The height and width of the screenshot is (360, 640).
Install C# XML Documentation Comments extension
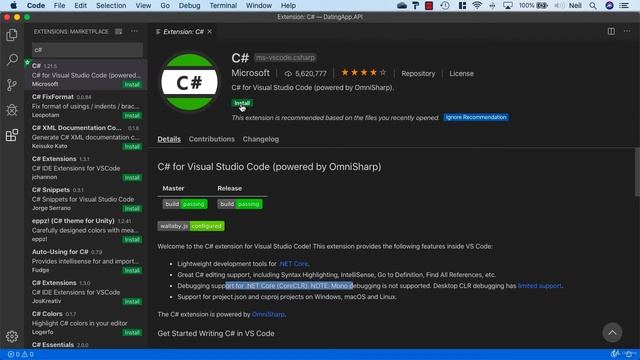pyautogui.click(x=132, y=147)
